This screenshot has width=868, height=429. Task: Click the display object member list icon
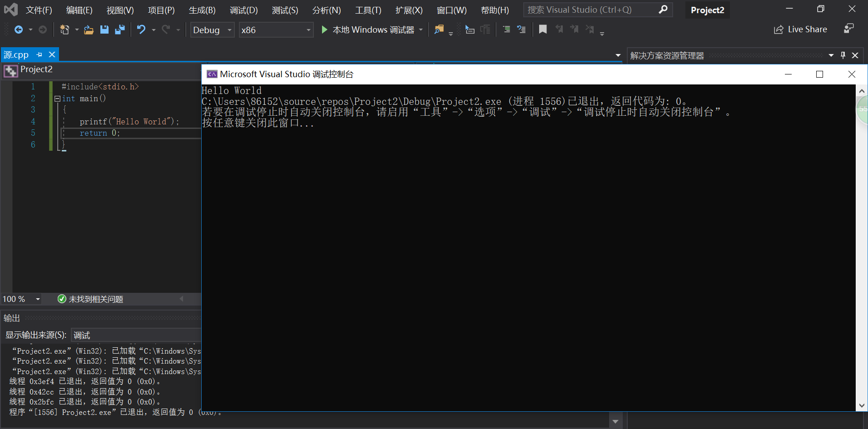click(470, 30)
